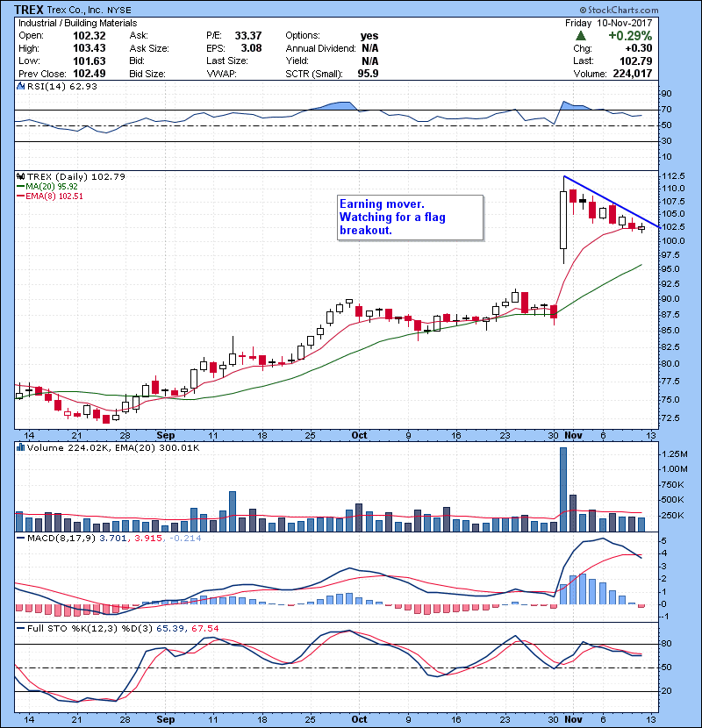Click the RSI indicator icon beside RSI(14)

[20, 86]
